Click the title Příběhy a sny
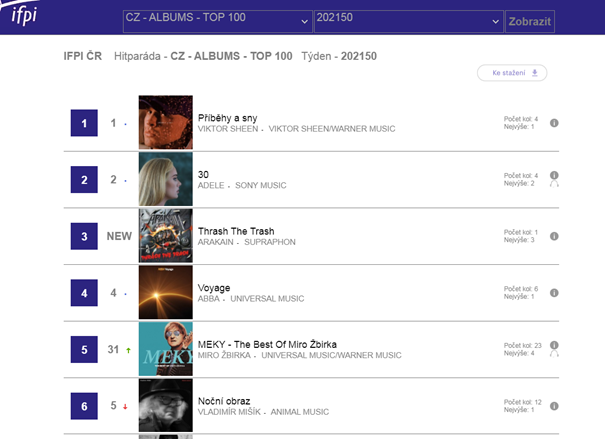Viewport: 605px width, 439px height. [x=227, y=118]
